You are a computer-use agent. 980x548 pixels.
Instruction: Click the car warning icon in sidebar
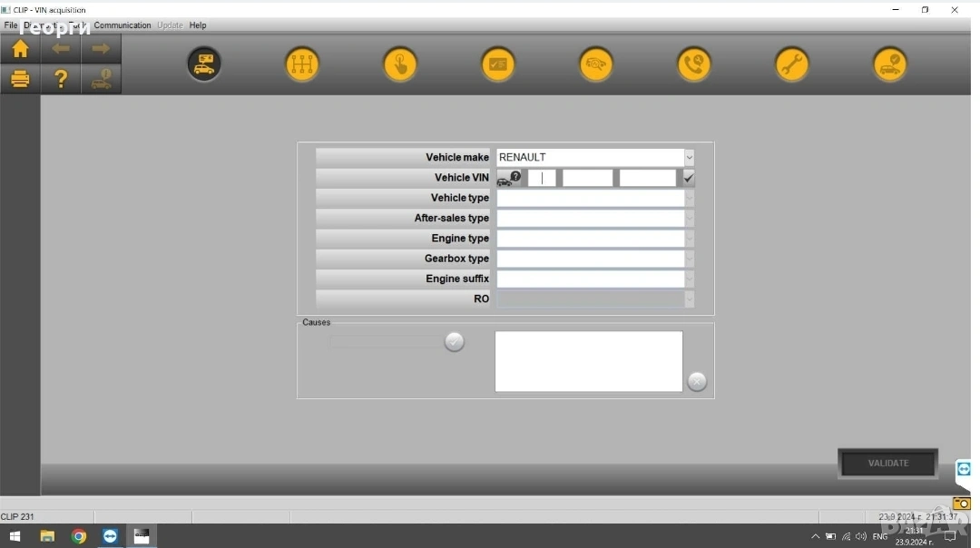pos(101,79)
